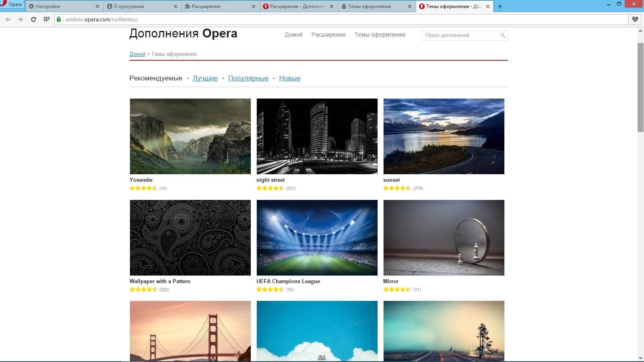The height and width of the screenshot is (362, 644).
Task: Open Домой in site navigation
Action: click(293, 35)
